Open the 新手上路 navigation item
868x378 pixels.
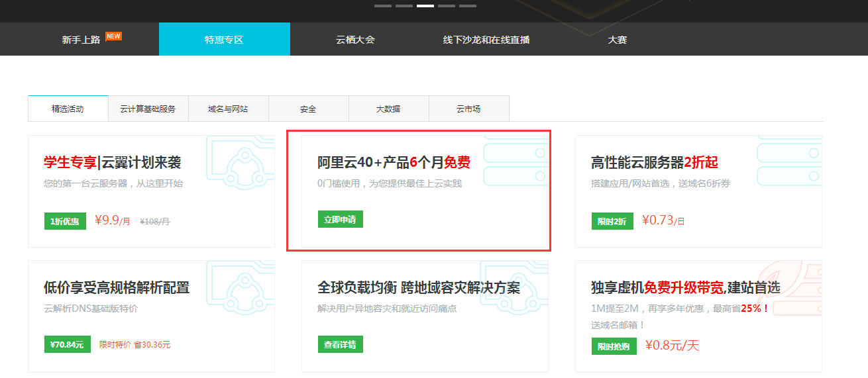click(81, 40)
